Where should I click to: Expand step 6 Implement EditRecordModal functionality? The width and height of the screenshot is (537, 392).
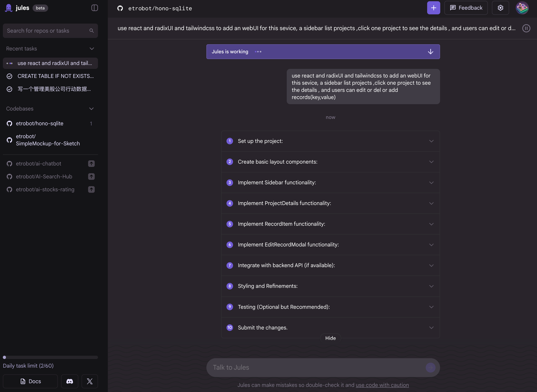coord(330,245)
